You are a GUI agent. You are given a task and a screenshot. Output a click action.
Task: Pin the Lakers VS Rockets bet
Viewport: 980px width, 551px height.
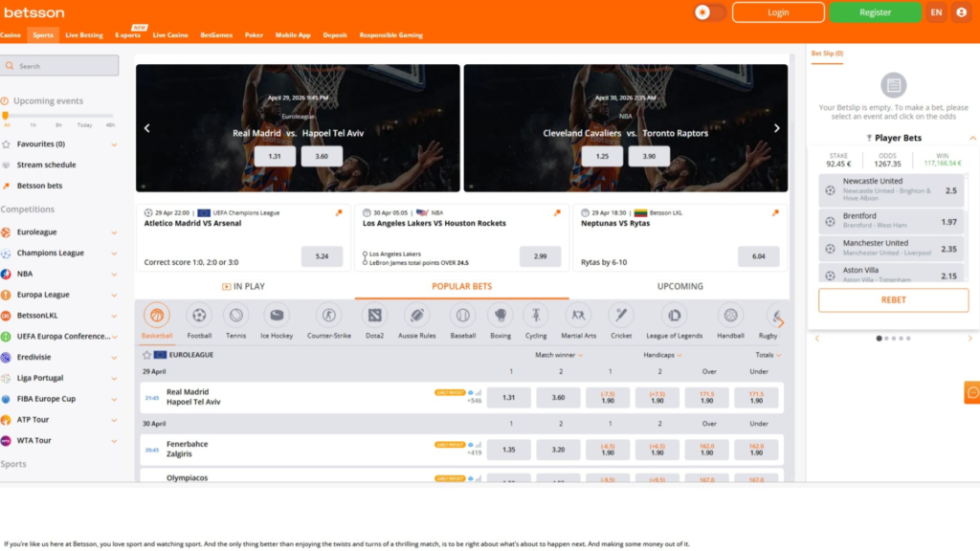coord(557,213)
